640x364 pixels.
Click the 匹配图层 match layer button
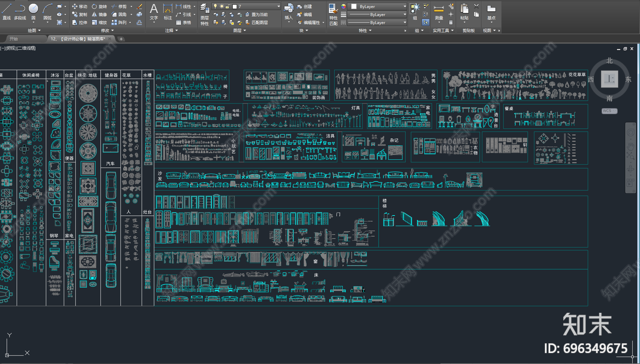[256, 22]
